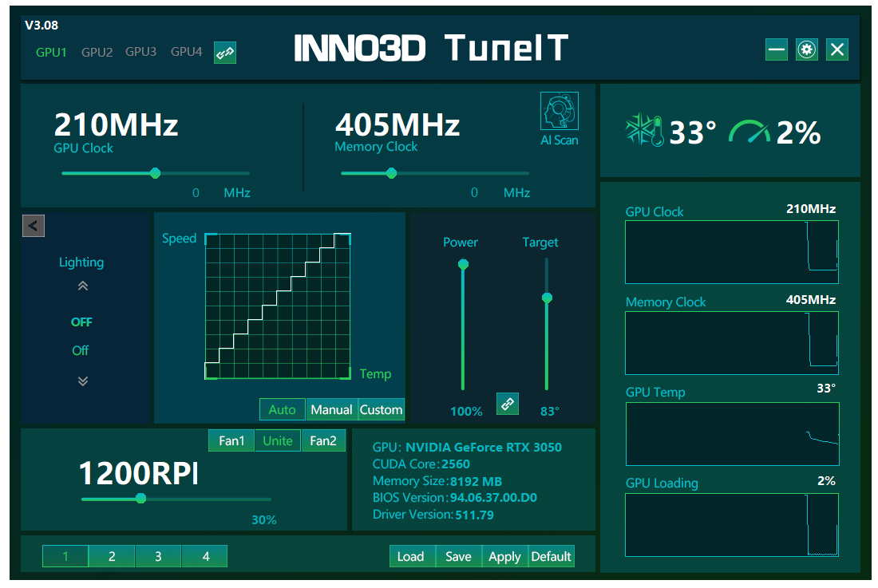Open the settings gear icon
The width and height of the screenshot is (878, 588).
tap(806, 49)
